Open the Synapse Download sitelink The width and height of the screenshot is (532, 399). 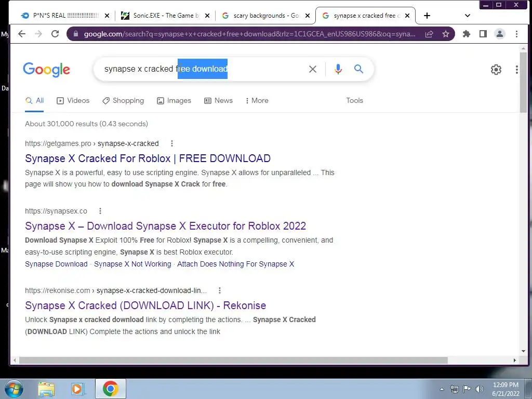[56, 264]
